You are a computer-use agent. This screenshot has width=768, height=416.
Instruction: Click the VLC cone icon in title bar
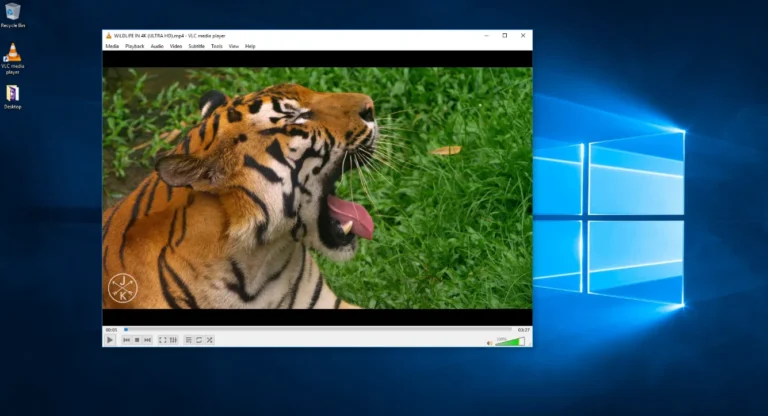[x=109, y=36]
